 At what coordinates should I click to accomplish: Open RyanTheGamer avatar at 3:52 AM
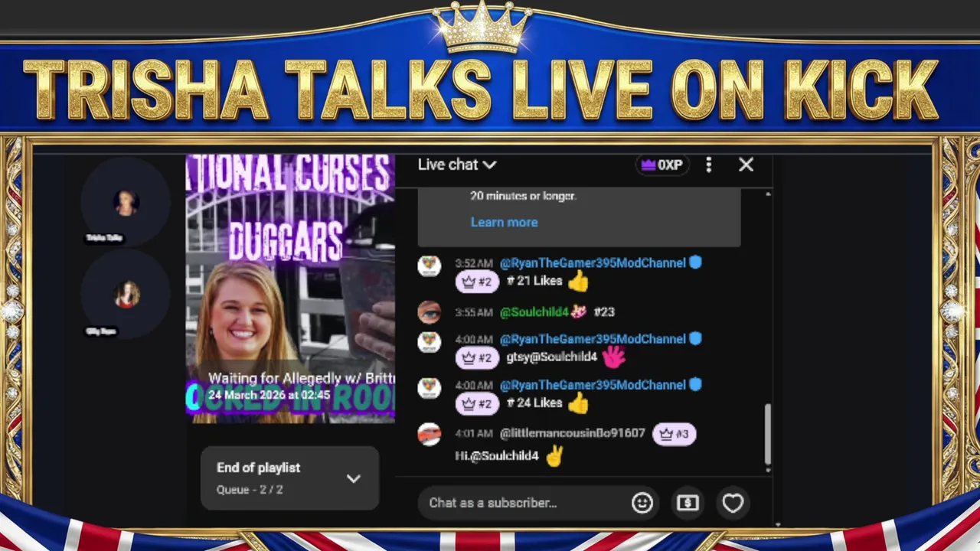(429, 266)
